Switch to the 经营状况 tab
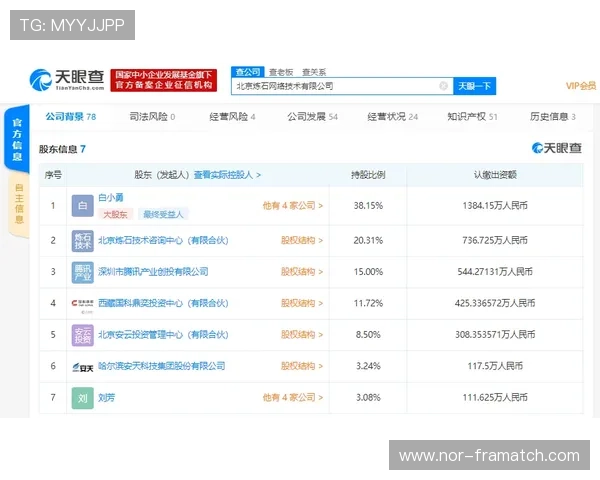 tap(393, 116)
